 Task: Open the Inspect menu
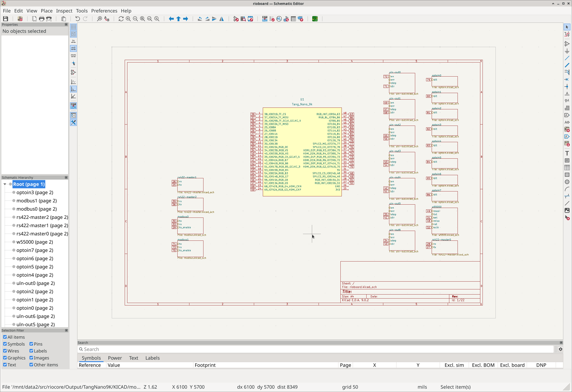coord(64,11)
